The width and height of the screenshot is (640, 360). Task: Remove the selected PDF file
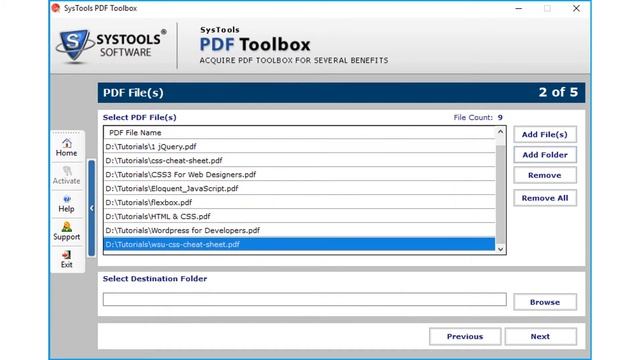tap(545, 175)
